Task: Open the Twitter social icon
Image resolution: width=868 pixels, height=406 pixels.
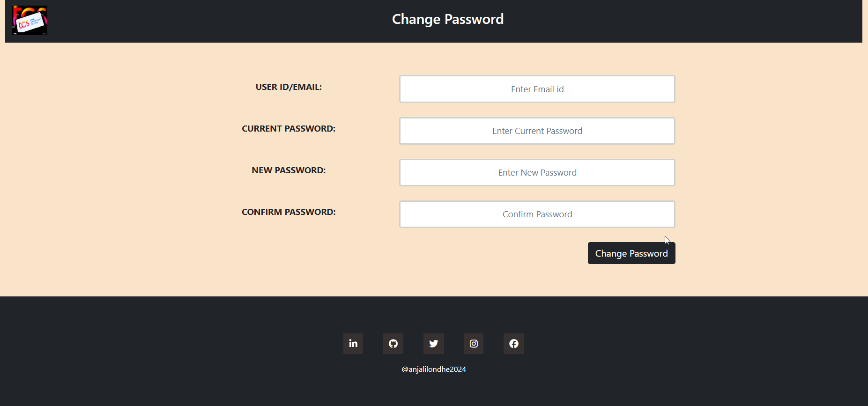Action: coord(434,344)
